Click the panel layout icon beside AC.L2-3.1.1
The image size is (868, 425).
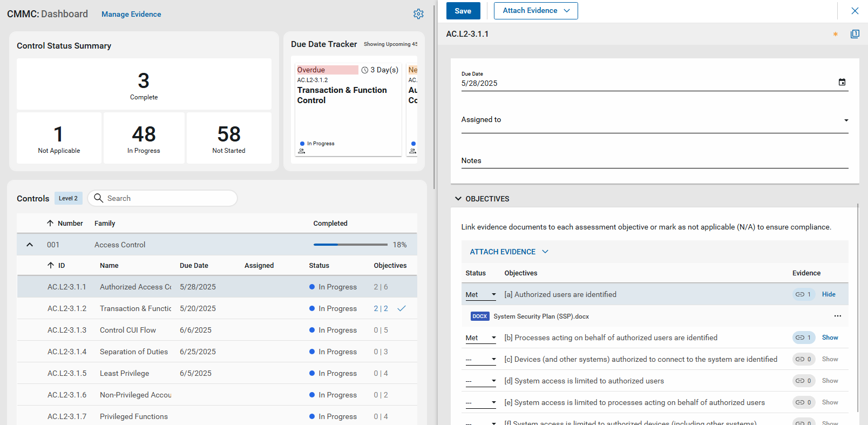(x=855, y=34)
